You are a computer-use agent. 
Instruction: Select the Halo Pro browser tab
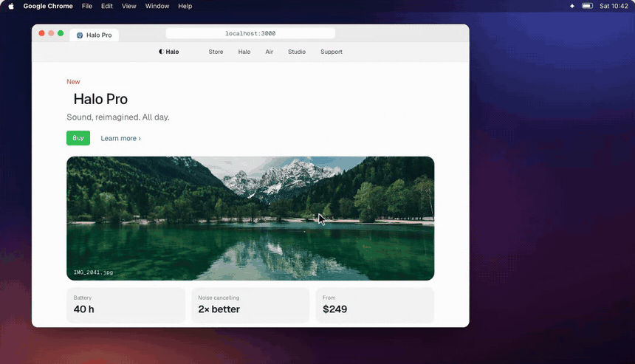(x=94, y=35)
